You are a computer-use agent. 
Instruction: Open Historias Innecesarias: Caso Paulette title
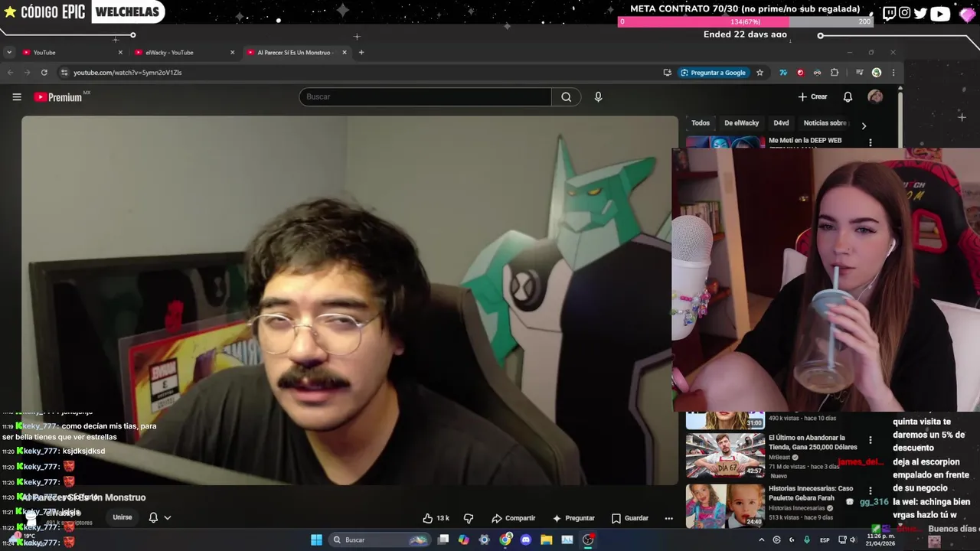coord(810,493)
